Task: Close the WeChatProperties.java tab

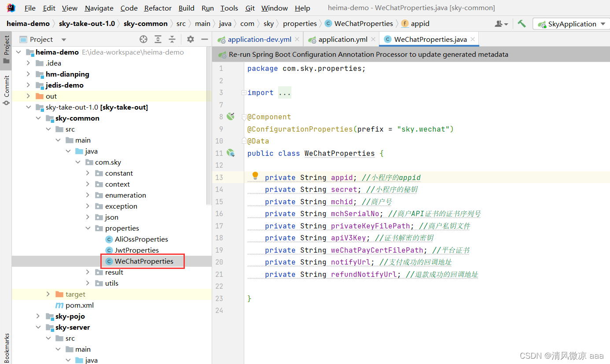Action: click(473, 39)
